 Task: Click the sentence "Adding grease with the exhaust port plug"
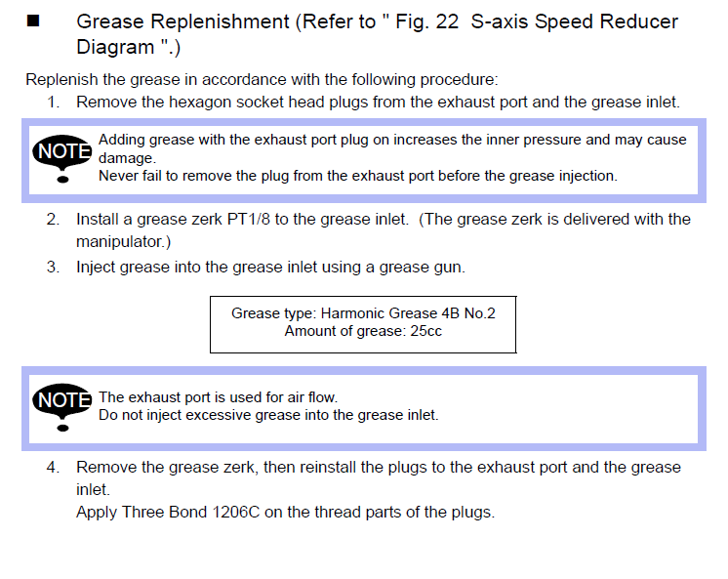point(392,141)
